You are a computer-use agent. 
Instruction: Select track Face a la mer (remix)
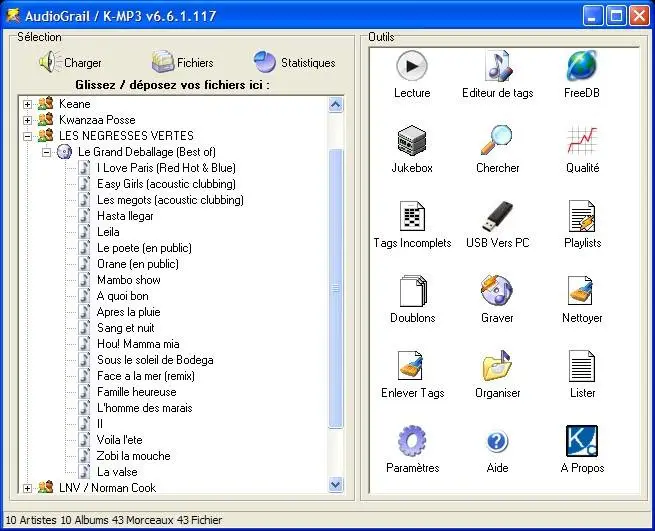point(146,376)
